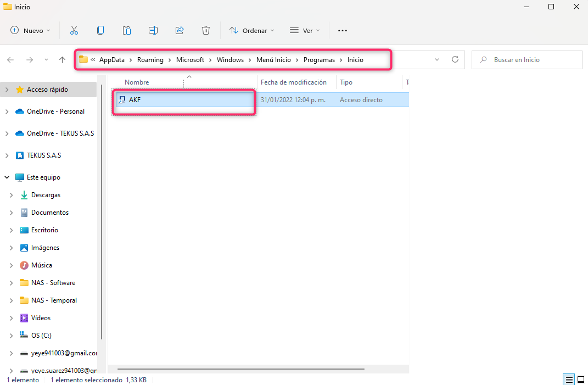Screen dimensions: 588x385
Task: Click the Cut scissors icon
Action: pyautogui.click(x=74, y=31)
